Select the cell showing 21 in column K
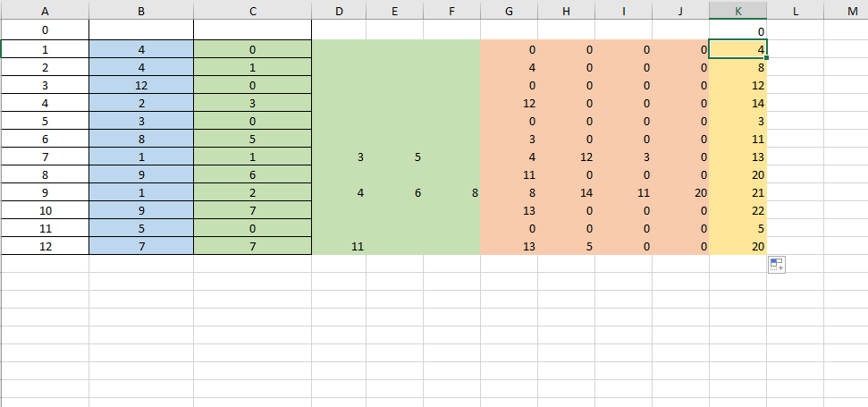Screen dimensions: 868x407 coord(737,191)
